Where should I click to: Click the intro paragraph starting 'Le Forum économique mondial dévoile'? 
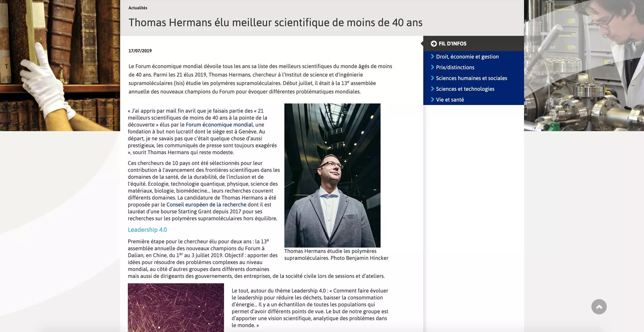[260, 79]
